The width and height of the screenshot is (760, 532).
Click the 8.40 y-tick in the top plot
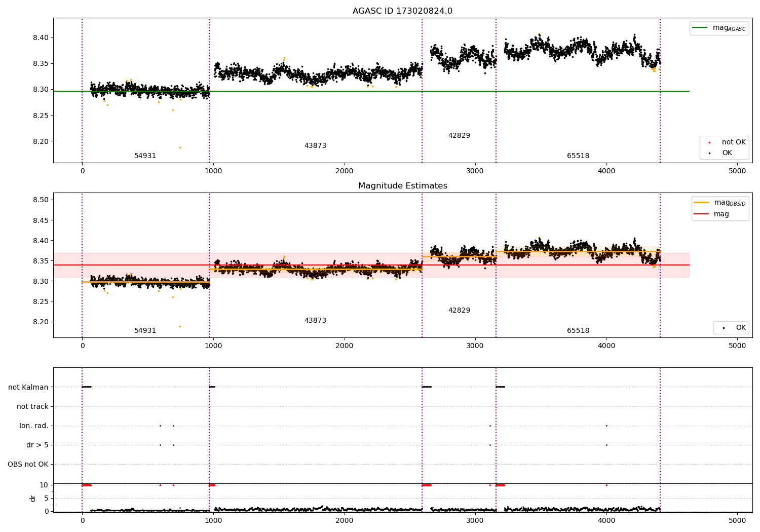[41, 37]
